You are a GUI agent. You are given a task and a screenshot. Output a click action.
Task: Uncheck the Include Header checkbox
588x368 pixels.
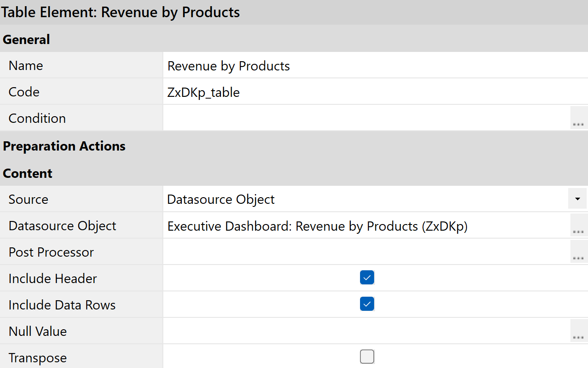click(367, 278)
